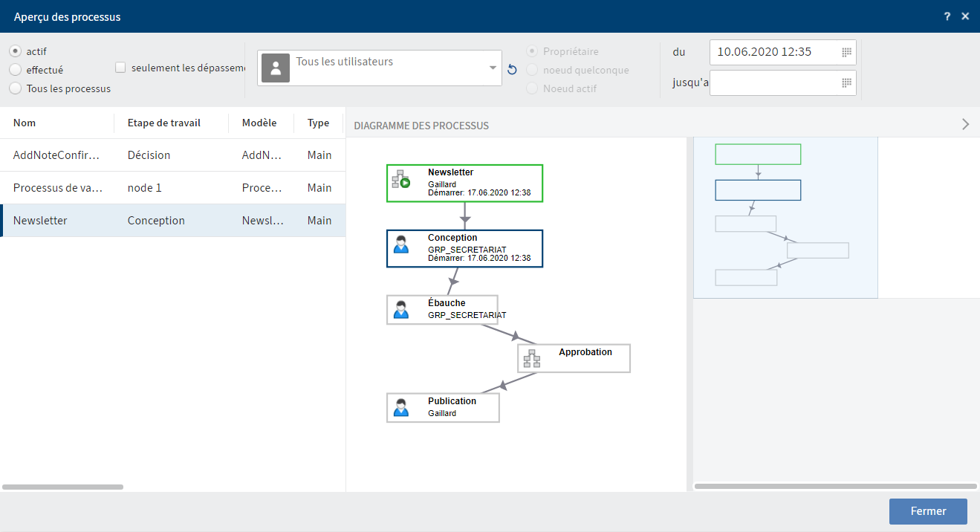This screenshot has height=532, width=980.
Task: Click the 'Publication' node label in diagram
Action: (x=452, y=401)
